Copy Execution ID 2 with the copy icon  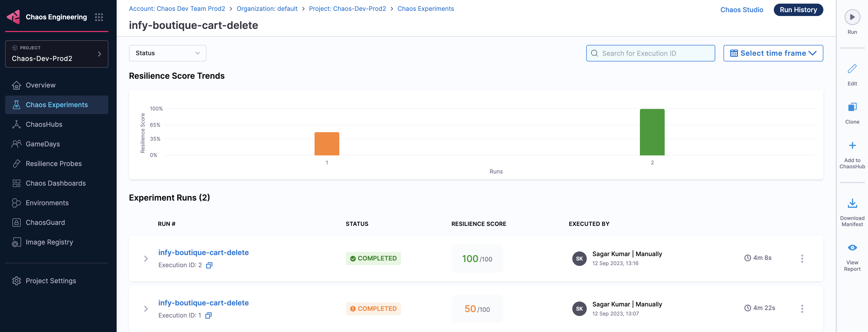coord(209,265)
